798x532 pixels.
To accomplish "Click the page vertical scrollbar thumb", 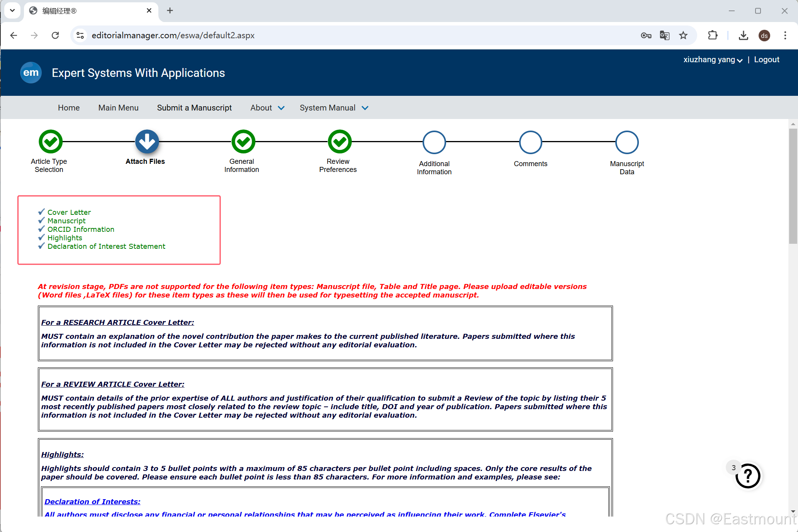I will click(793, 185).
